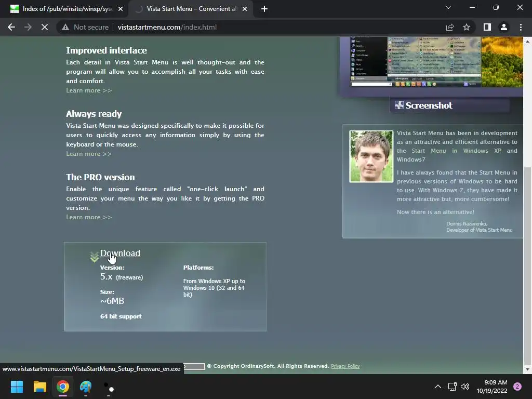Click The PRO version heading
This screenshot has width=532, height=399.
point(100,177)
